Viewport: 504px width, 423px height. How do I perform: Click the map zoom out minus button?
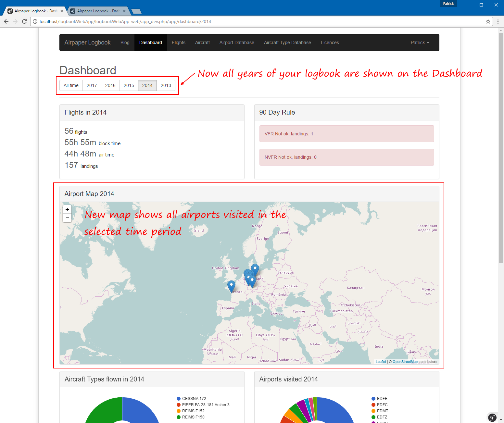[67, 218]
